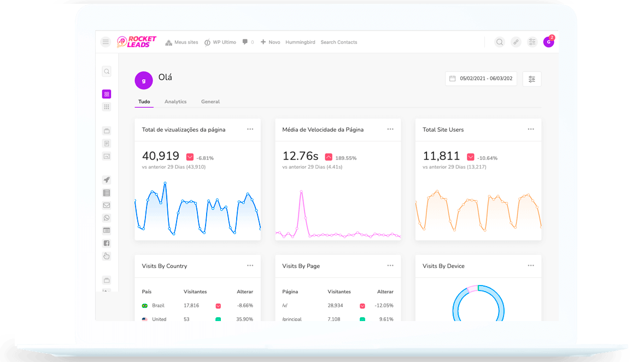
Task: Click the Search Contacts link
Action: tap(338, 42)
